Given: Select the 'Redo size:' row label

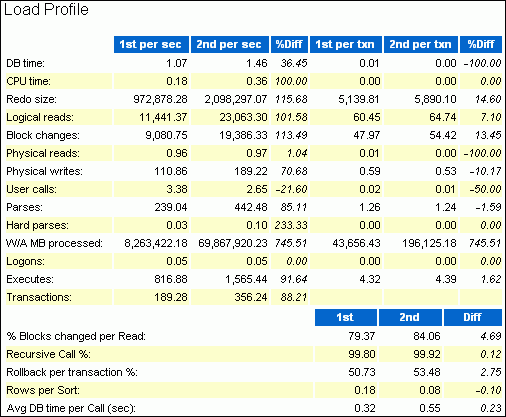Looking at the screenshot, I should (x=31, y=99).
